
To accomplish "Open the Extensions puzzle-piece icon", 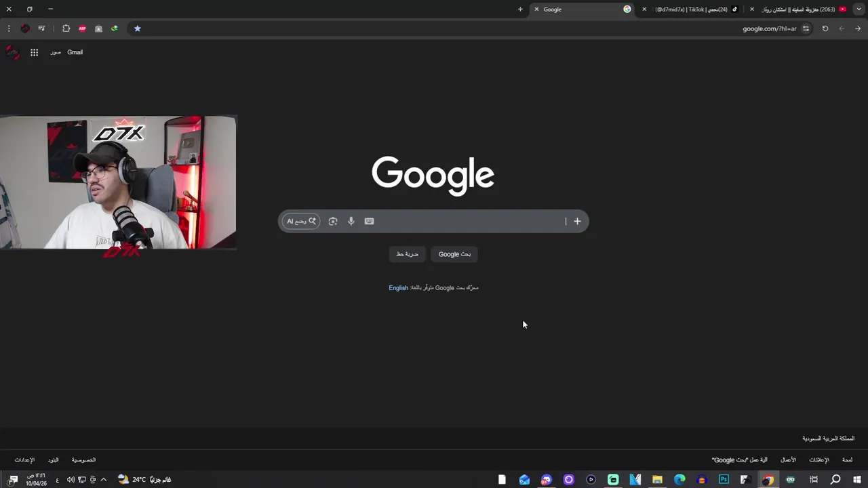I will [66, 28].
